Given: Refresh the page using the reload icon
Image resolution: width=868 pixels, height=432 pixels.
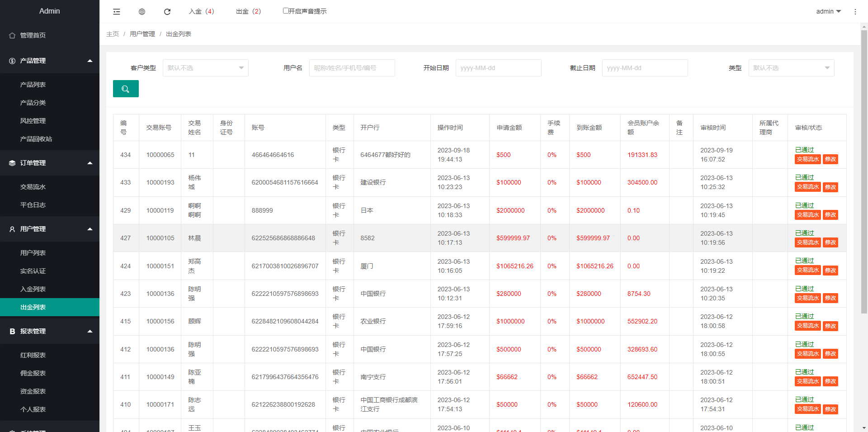Looking at the screenshot, I should [x=167, y=11].
